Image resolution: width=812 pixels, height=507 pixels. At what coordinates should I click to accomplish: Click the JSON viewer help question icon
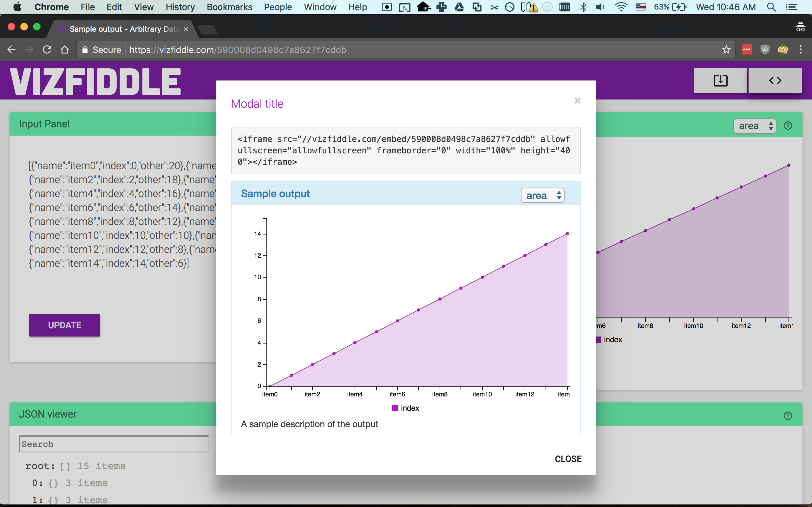[788, 416]
